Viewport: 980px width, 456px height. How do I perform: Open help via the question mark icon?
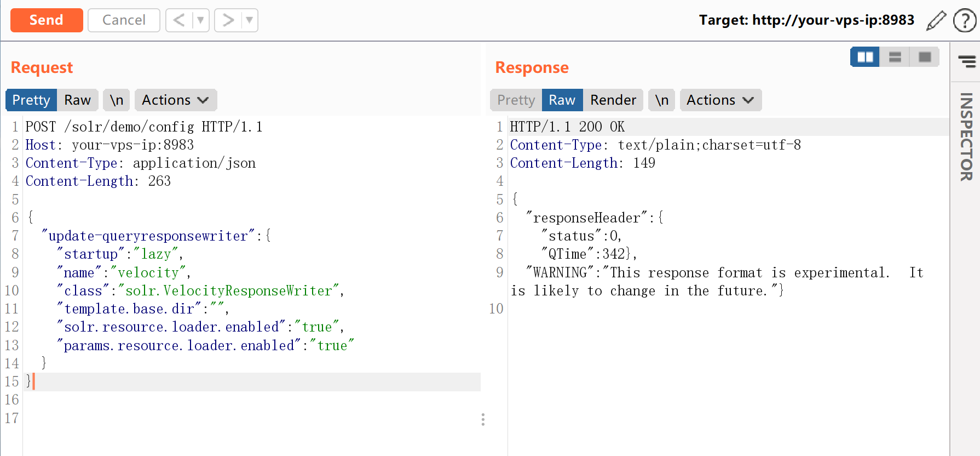pyautogui.click(x=964, y=21)
